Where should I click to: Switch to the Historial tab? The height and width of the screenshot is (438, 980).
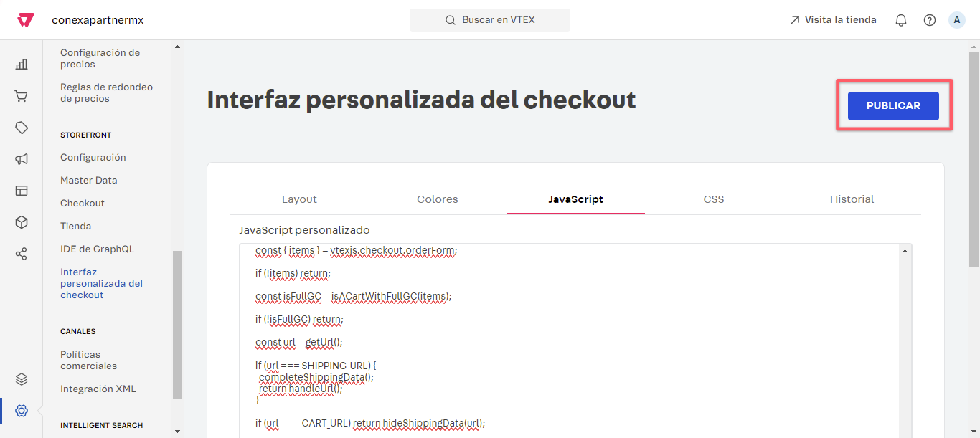852,199
